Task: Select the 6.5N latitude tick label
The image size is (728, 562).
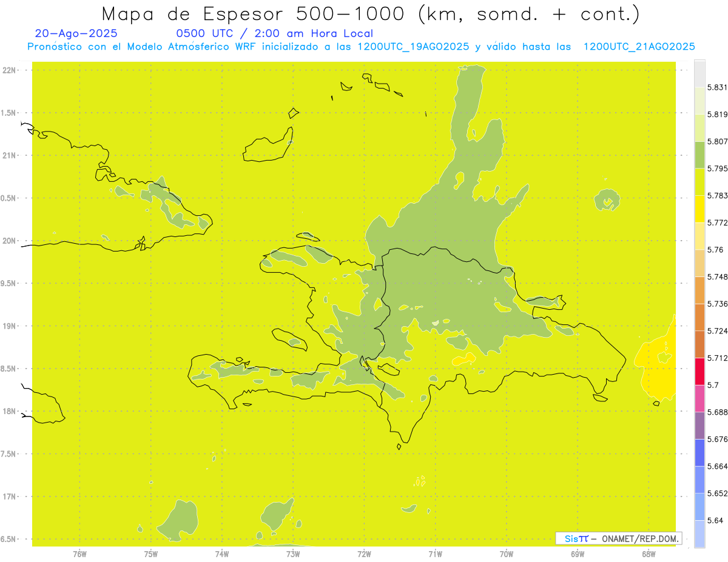Action: pos(9,539)
